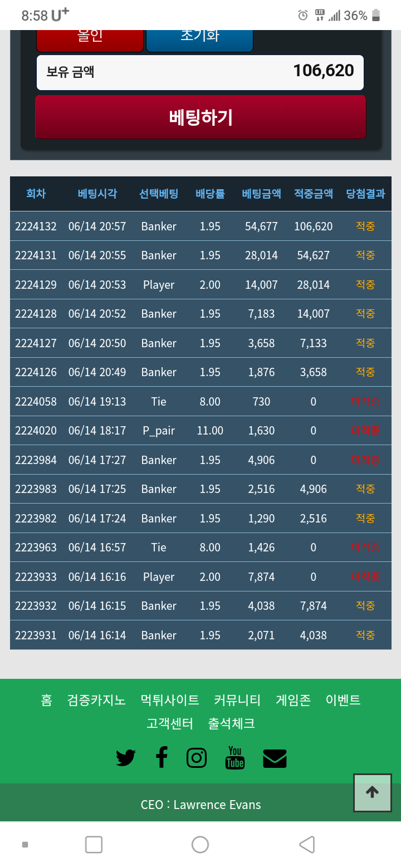
Task: Click the email envelope icon
Action: pyautogui.click(x=275, y=758)
